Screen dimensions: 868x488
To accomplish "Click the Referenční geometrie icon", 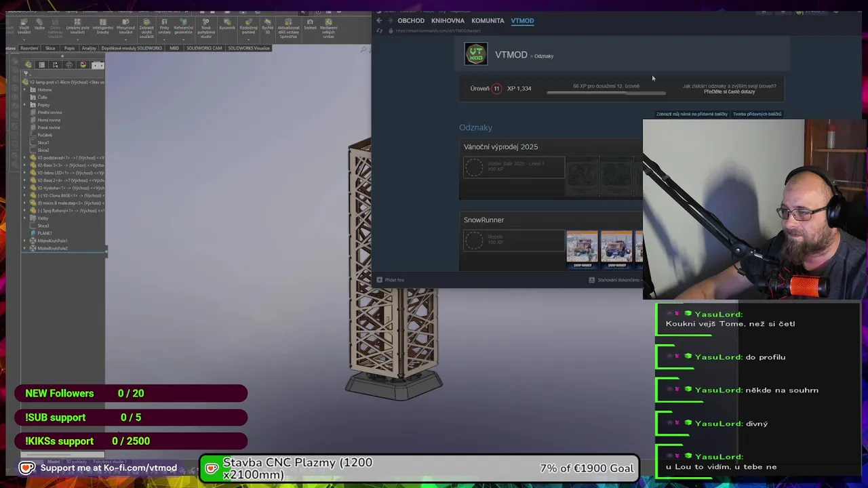I will (183, 25).
